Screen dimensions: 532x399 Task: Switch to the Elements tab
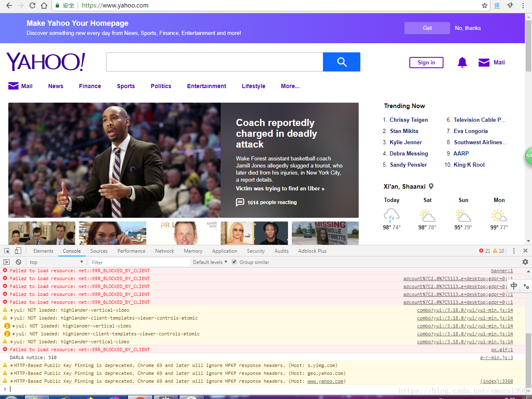coord(43,251)
